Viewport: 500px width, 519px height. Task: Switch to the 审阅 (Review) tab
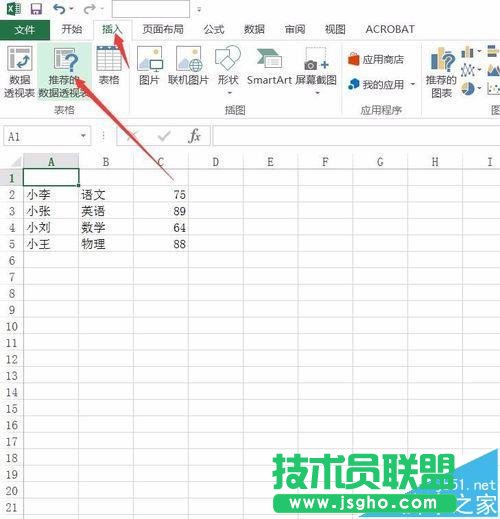point(295,30)
